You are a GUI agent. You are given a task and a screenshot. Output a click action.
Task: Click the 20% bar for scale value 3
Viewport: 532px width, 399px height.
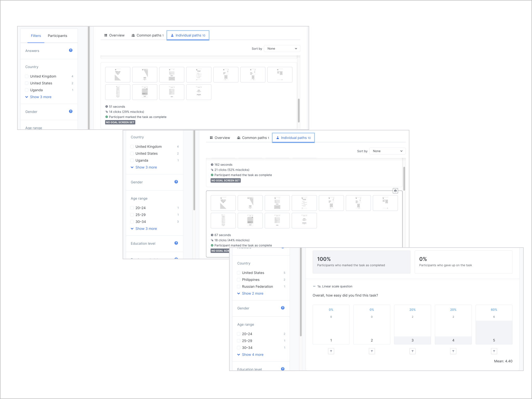coord(413,325)
